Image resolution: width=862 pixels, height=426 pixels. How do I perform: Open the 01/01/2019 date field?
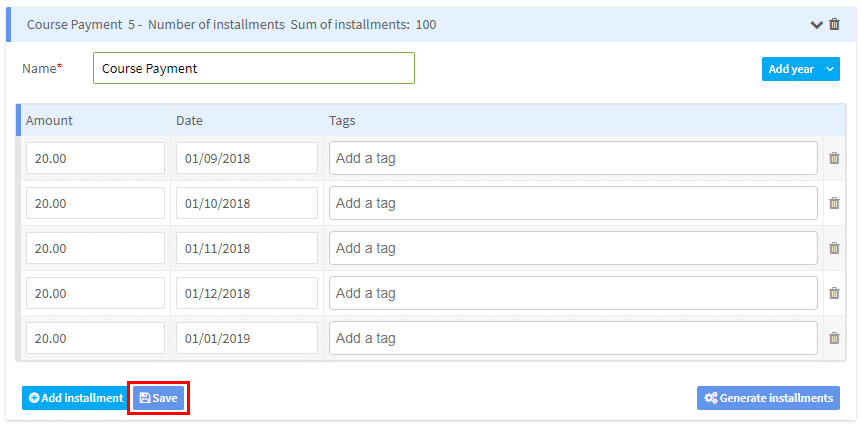[246, 338]
